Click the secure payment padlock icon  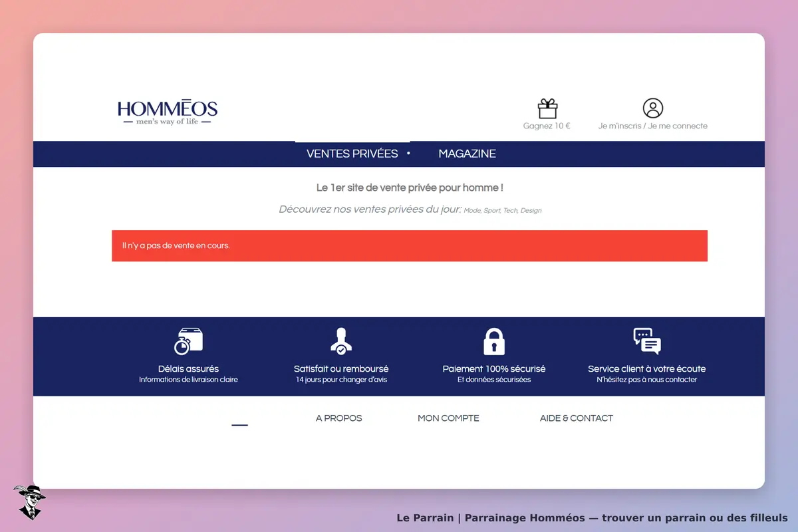tap(494, 341)
